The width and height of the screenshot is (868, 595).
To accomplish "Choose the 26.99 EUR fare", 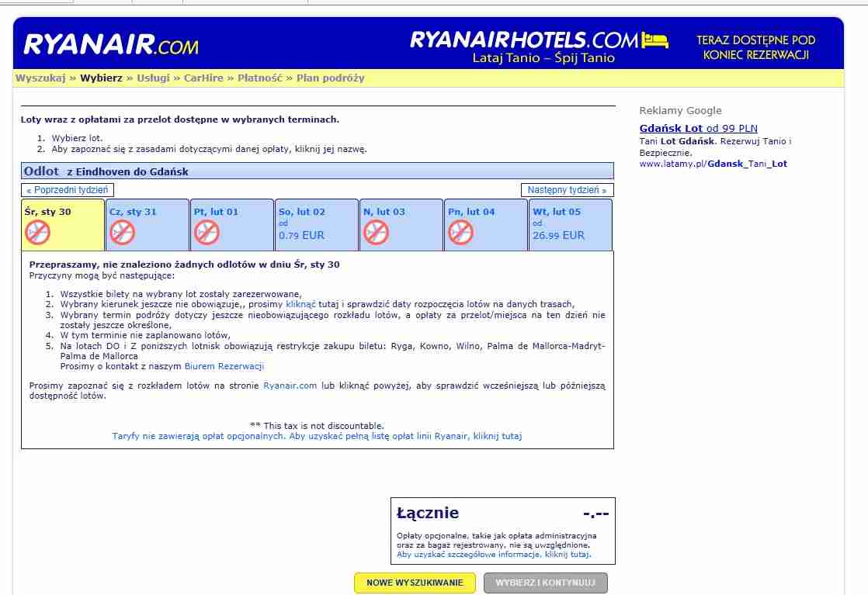I will pos(558,236).
